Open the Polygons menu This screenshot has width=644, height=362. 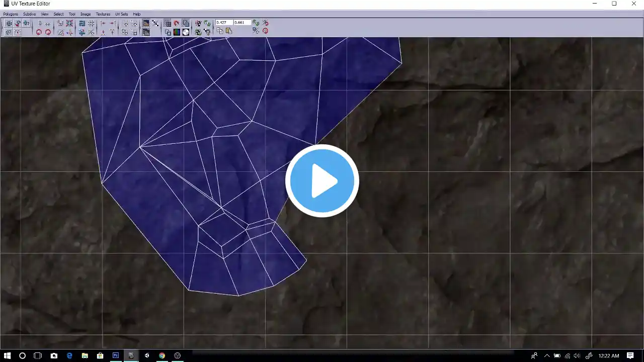11,14
